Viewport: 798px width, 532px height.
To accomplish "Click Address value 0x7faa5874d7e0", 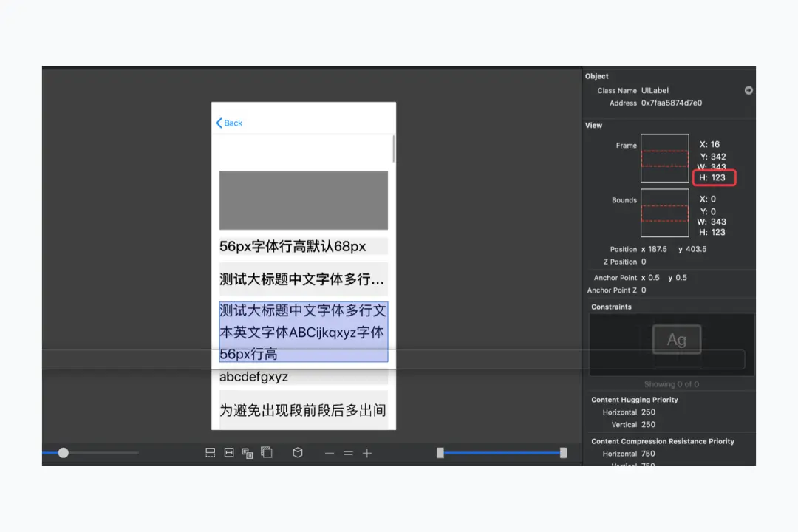I will tap(672, 103).
